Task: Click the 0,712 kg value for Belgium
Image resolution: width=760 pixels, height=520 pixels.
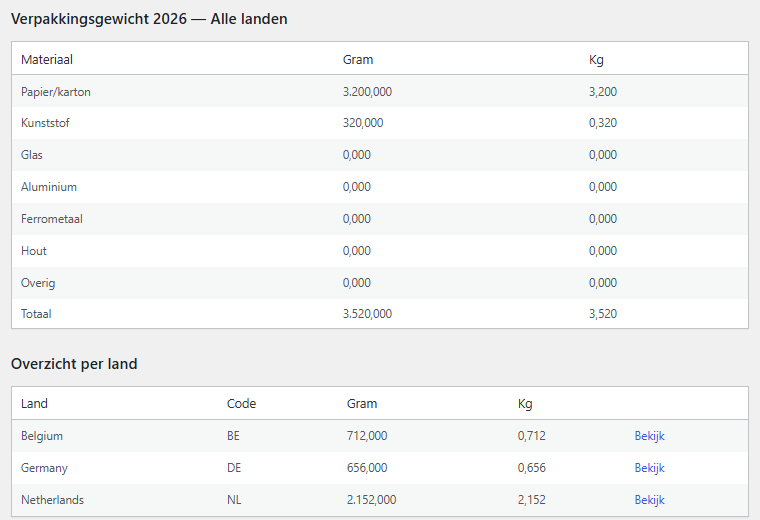Action: [531, 436]
